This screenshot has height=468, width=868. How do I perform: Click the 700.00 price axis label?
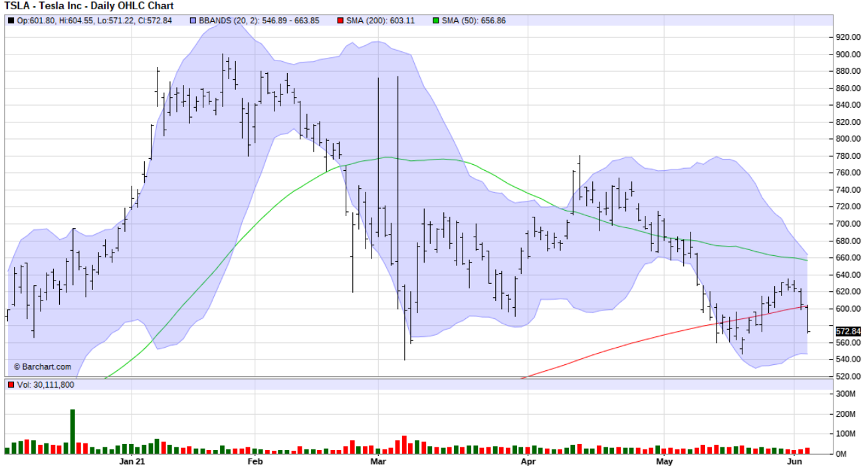click(x=849, y=224)
